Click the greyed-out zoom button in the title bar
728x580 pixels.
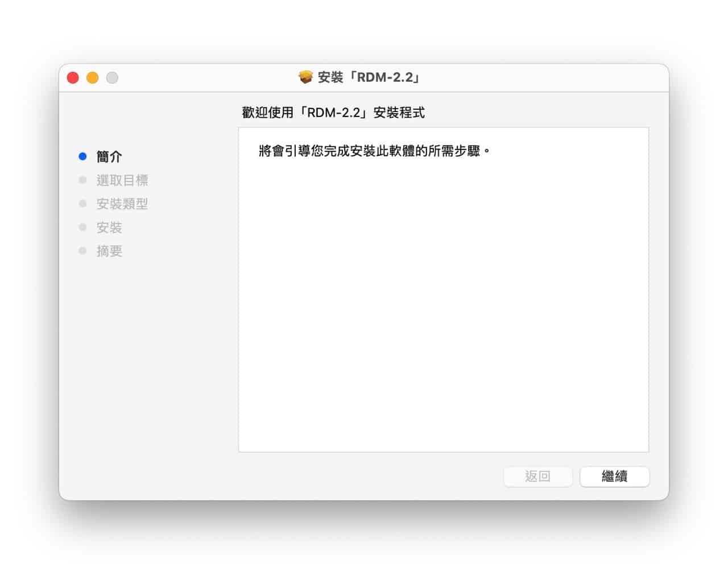click(x=112, y=77)
